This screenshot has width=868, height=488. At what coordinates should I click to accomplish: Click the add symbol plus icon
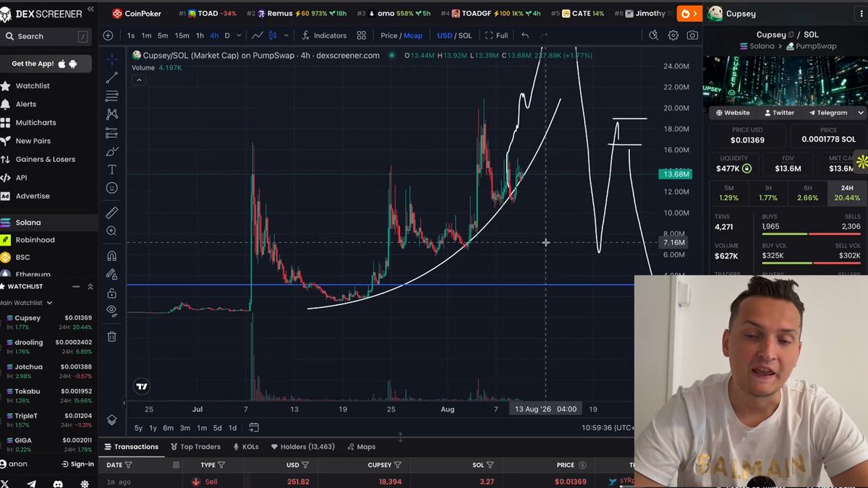pos(108,35)
